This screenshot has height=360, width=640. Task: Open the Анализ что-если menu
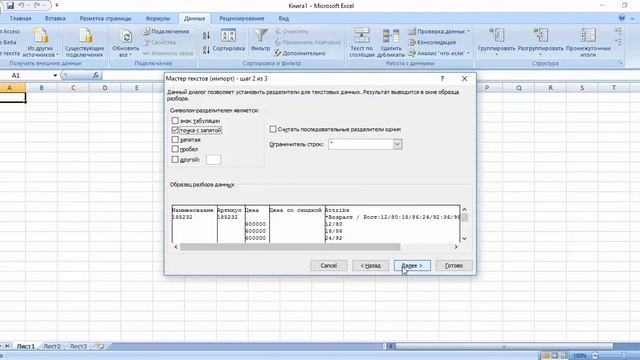[439, 53]
